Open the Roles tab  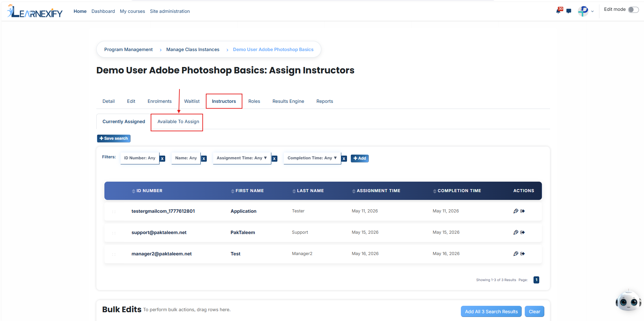tap(254, 101)
